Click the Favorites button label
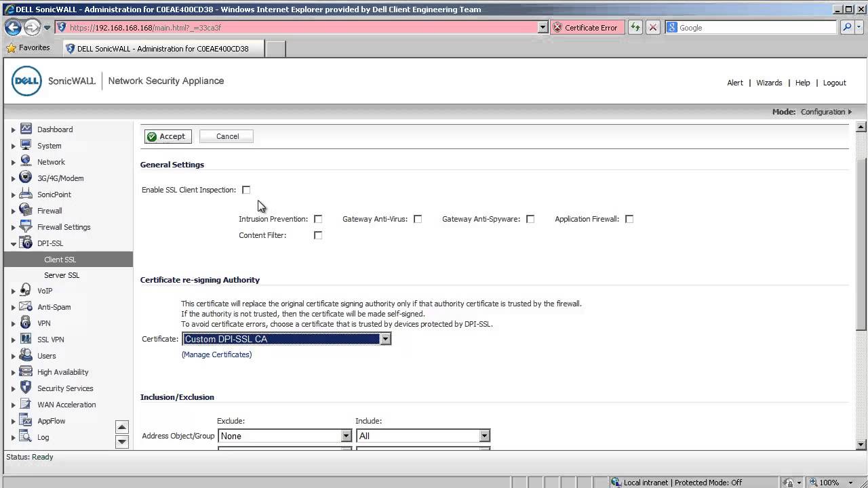Viewport: 868px width, 488px height. [34, 48]
